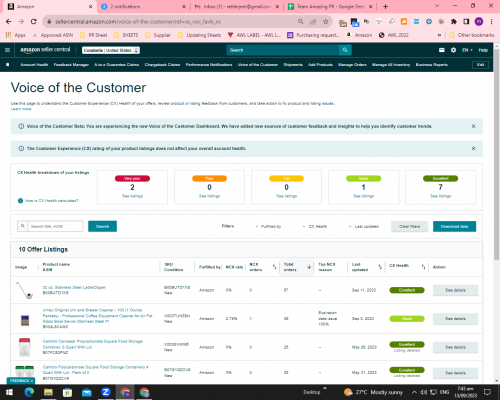Image resolution: width=500 pixels, height=400 pixels.
Task: Click the Download data button
Action: tap(454, 226)
